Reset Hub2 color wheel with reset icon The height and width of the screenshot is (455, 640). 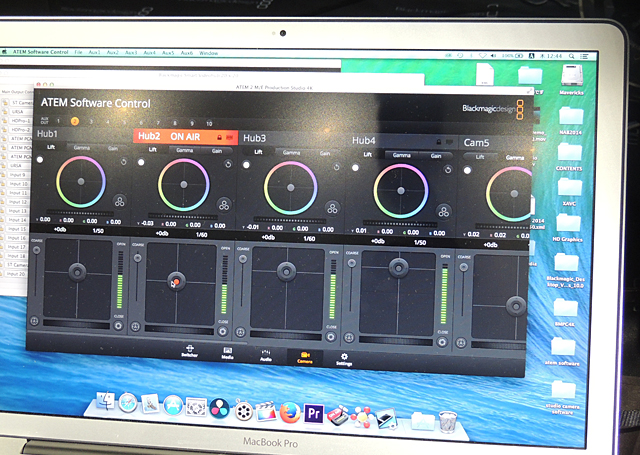tap(228, 164)
